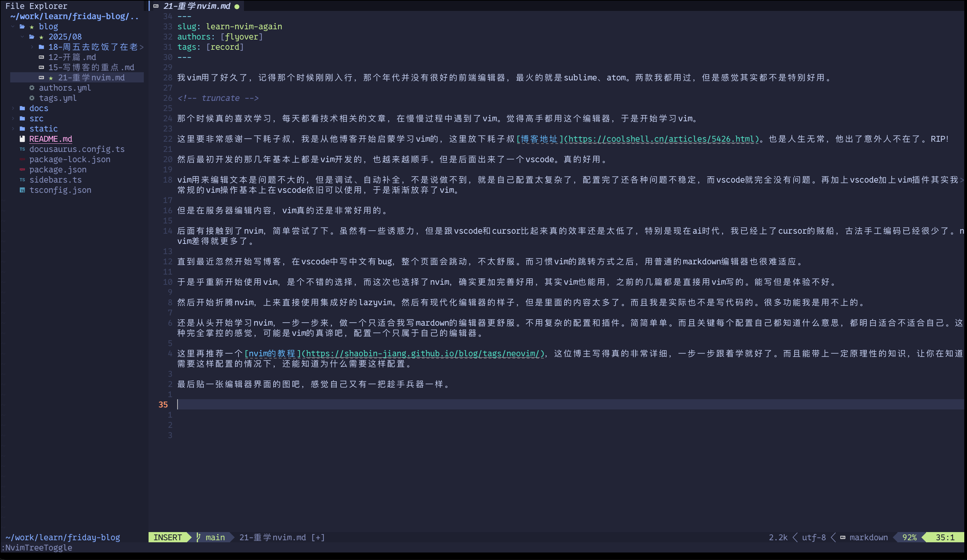Collapse the blog folder chevron
This screenshot has width=967, height=560.
(x=13, y=27)
